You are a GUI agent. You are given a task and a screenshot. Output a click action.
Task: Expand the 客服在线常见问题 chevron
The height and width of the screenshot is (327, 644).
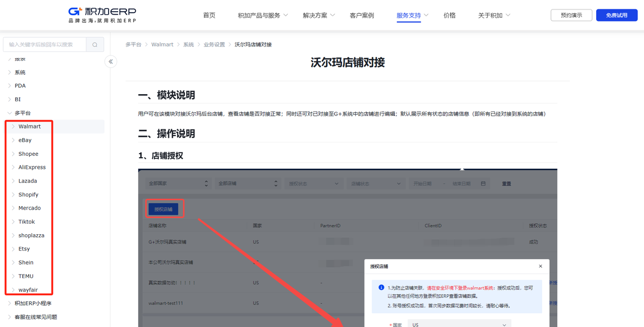(x=10, y=317)
